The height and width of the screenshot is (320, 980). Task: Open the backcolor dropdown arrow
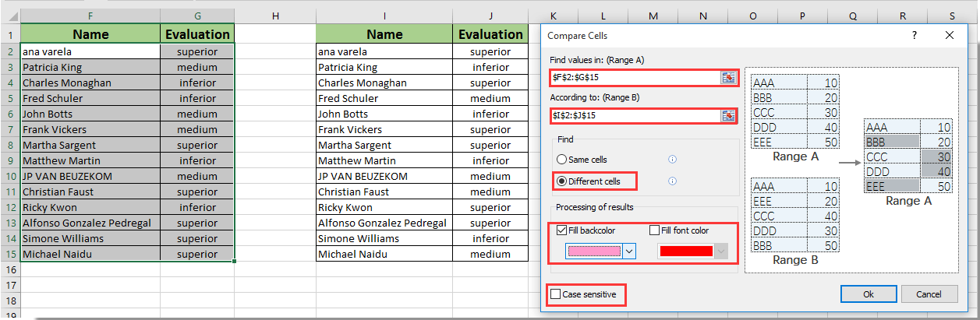pos(629,251)
